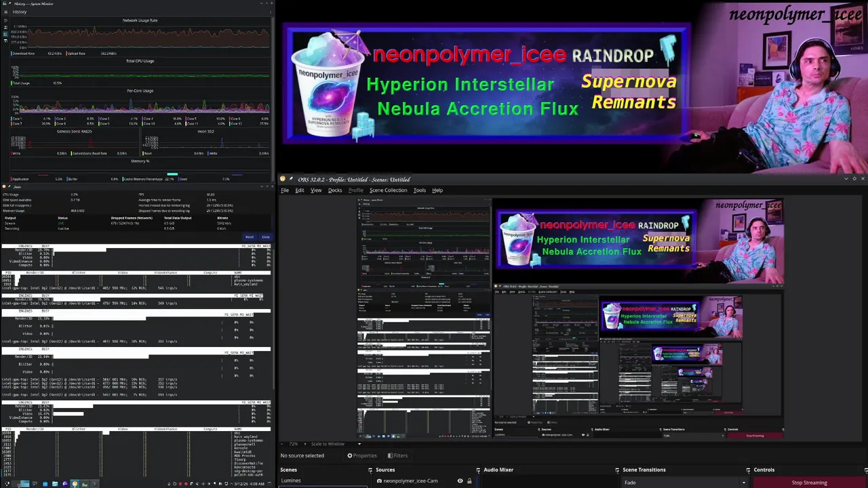Open the System Monitor page options kebab menu
This screenshot has height=488, width=868.
pos(270,12)
